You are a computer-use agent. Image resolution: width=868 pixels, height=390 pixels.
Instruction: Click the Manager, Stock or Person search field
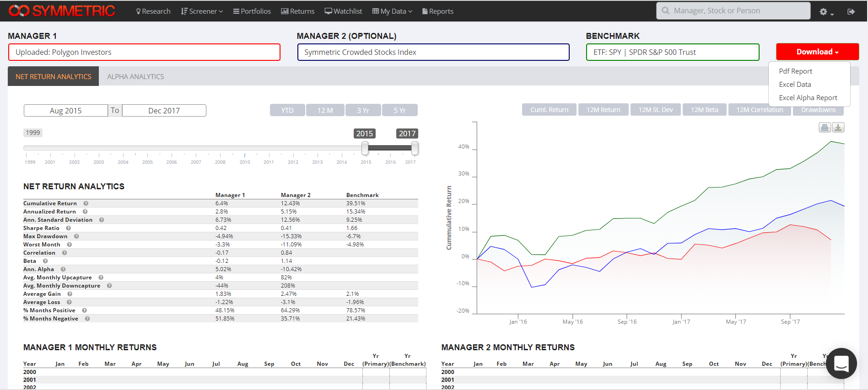pos(733,11)
